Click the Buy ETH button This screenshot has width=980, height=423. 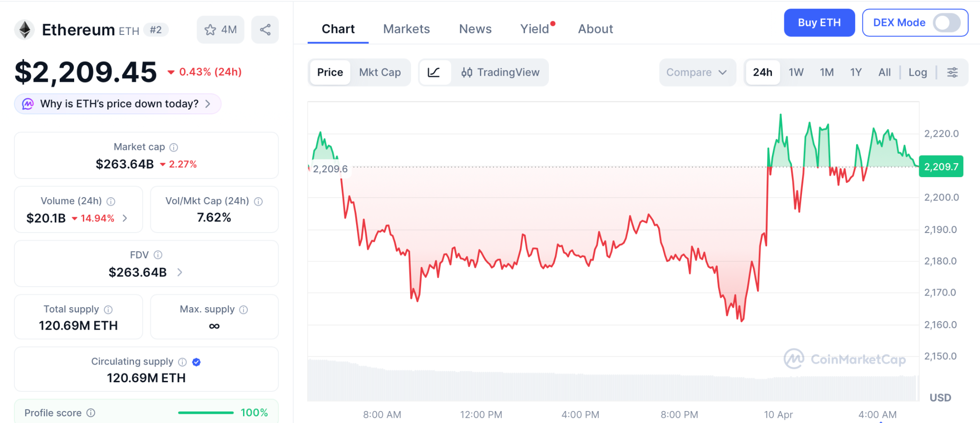coord(819,22)
